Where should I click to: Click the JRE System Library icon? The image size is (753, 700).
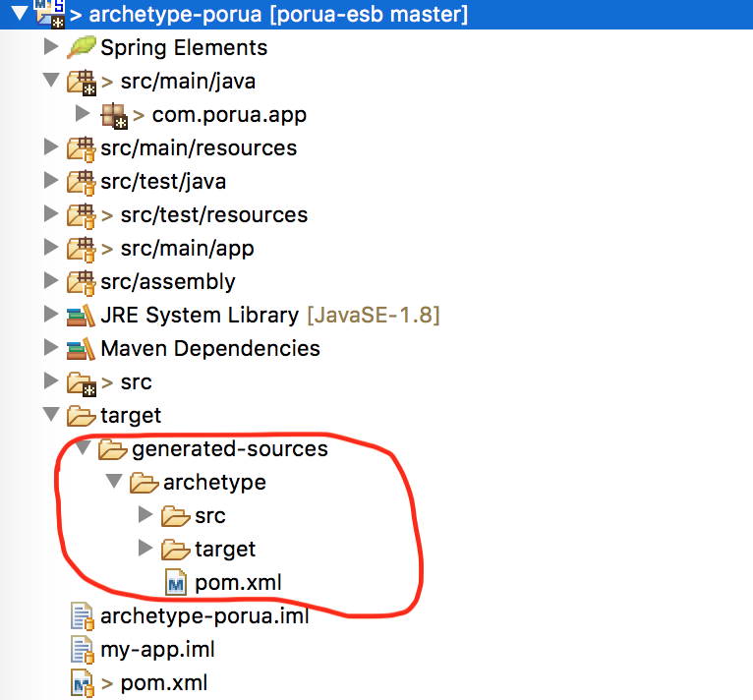click(x=82, y=316)
